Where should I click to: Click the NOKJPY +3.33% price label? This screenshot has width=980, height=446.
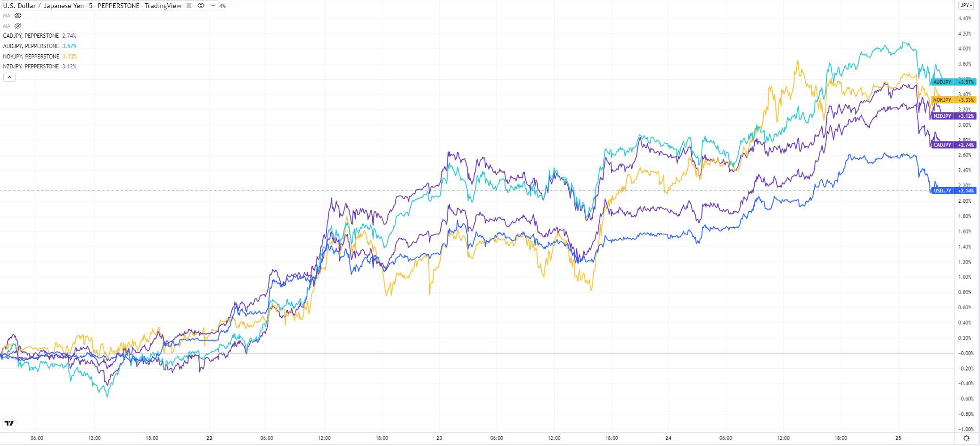click(x=953, y=100)
